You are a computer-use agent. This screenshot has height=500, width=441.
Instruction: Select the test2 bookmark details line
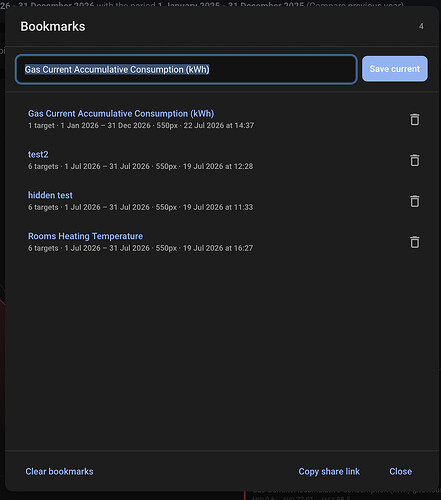pyautogui.click(x=140, y=166)
